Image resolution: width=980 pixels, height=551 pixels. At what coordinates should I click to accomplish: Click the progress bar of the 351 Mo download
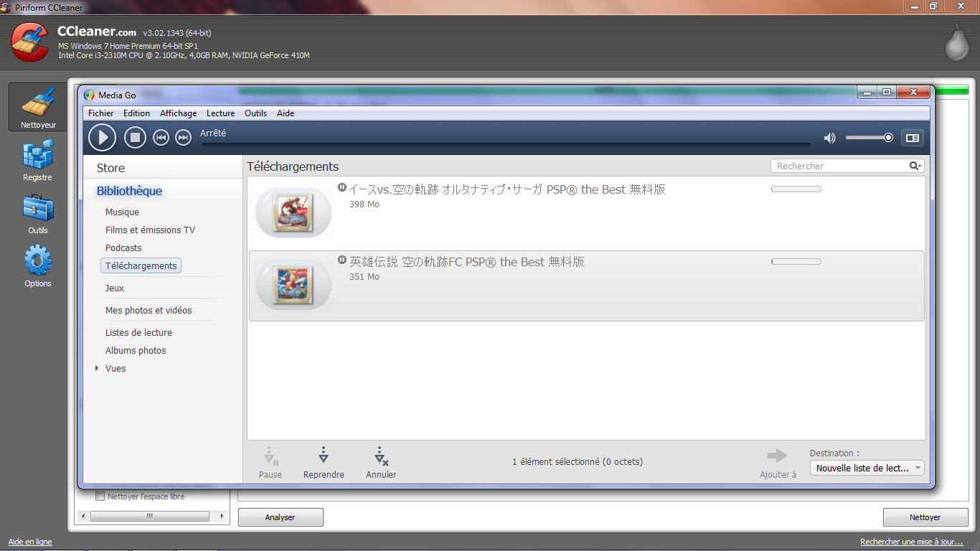(796, 262)
